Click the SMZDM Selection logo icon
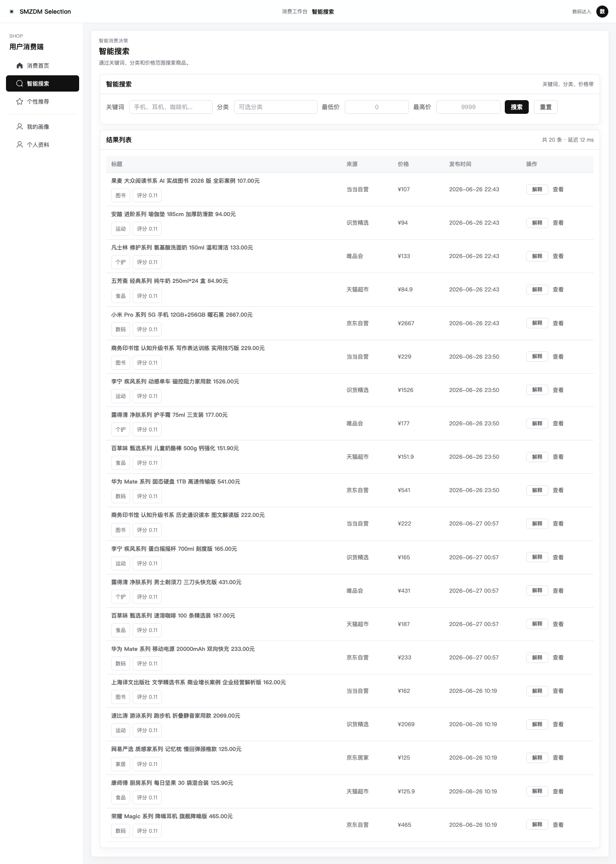The width and height of the screenshot is (616, 864). [x=12, y=12]
